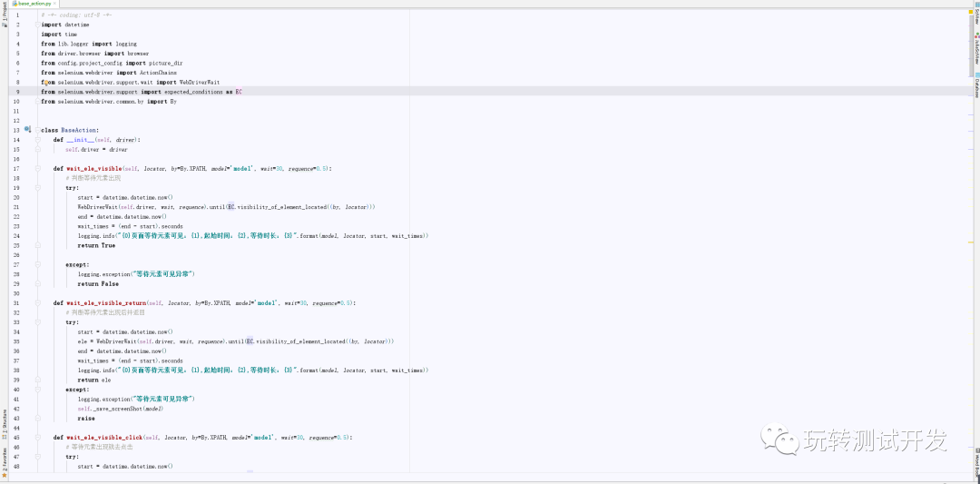Open the Word Book panel at bottom right
Image resolution: width=980 pixels, height=484 pixels.
pyautogui.click(x=976, y=465)
